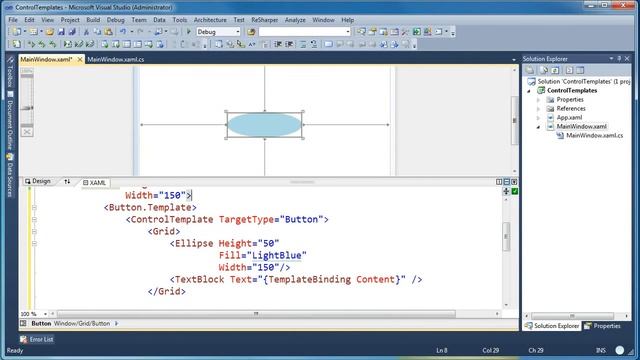Open the Build menu
The height and width of the screenshot is (360, 640).
click(x=93, y=20)
